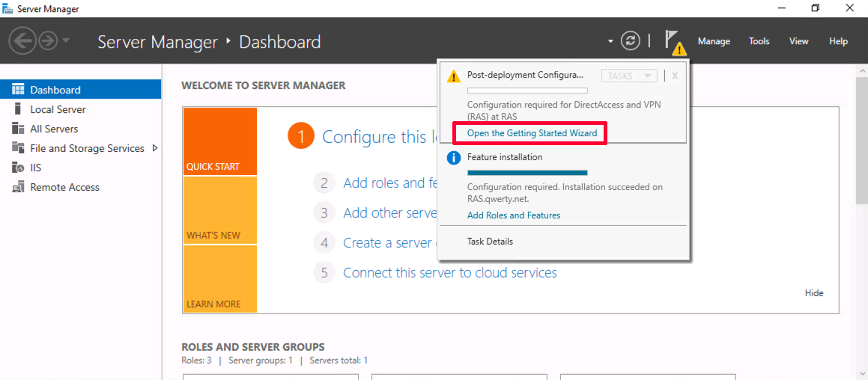Image resolution: width=868 pixels, height=380 pixels.
Task: Expand File and Storage Services arrow
Action: coord(154,148)
